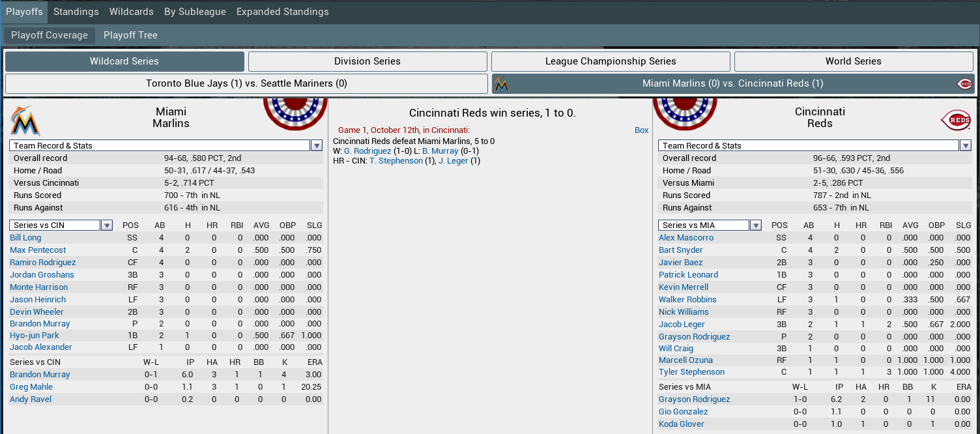Viewport: 980px width, 434px height.
Task: Open Marlins Team Record & Stats dropdown
Action: pos(317,146)
